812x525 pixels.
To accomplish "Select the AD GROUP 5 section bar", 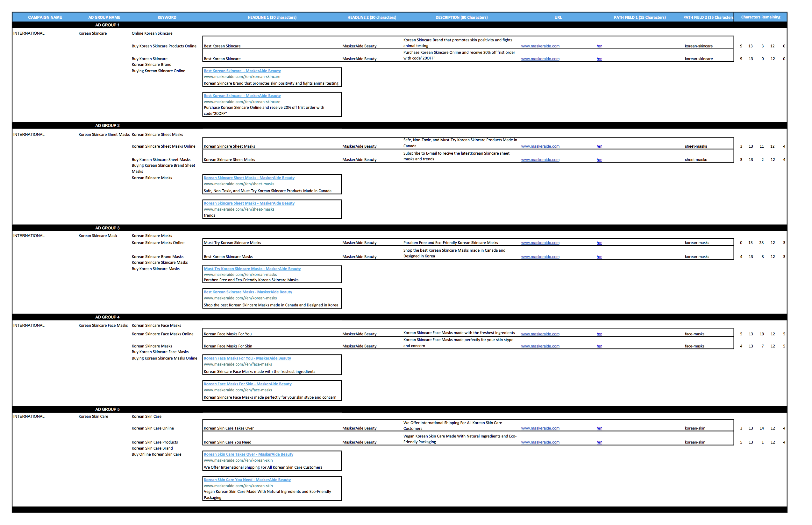I will (x=107, y=409).
